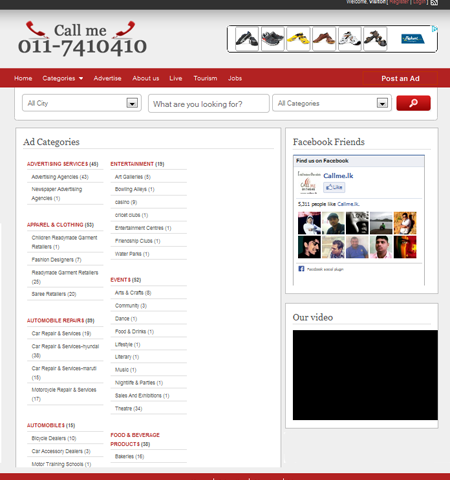Click the first Facebook friend photo
450x480 pixels.
point(309,223)
